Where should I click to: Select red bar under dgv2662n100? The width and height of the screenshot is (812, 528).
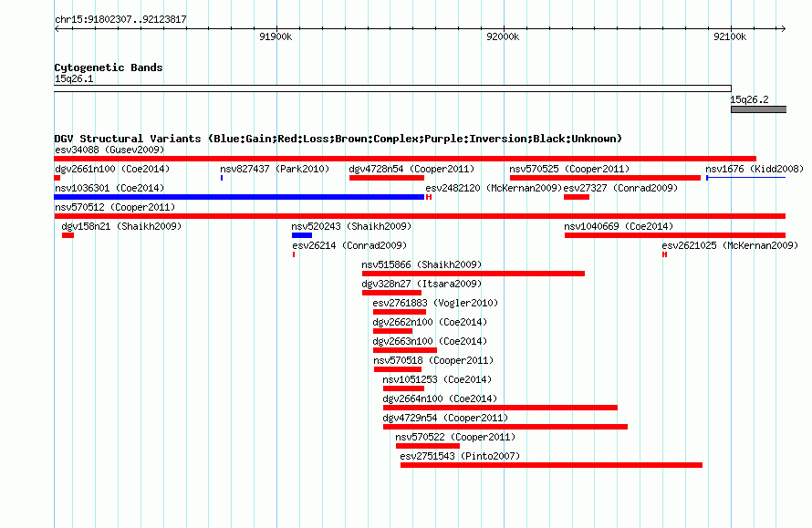[x=392, y=331]
